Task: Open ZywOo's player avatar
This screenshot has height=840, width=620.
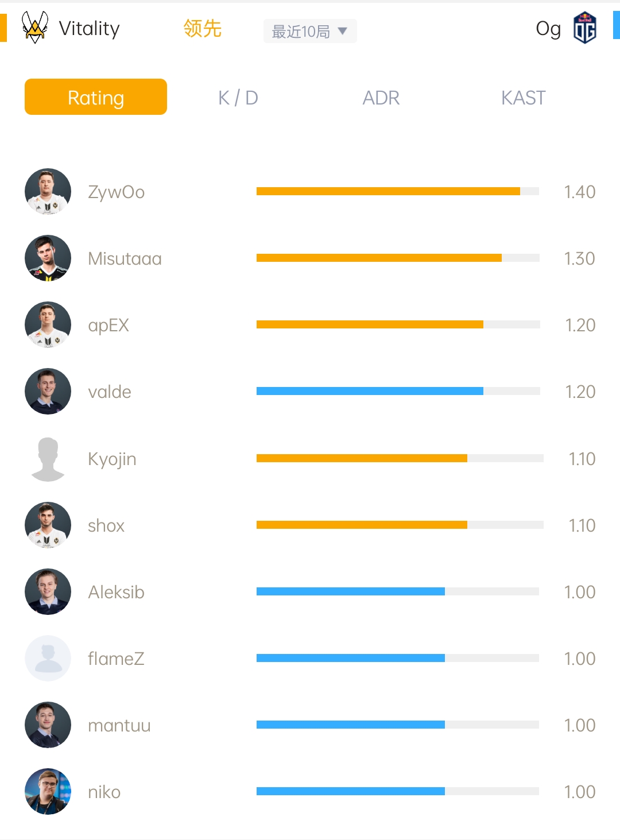Action: (48, 191)
